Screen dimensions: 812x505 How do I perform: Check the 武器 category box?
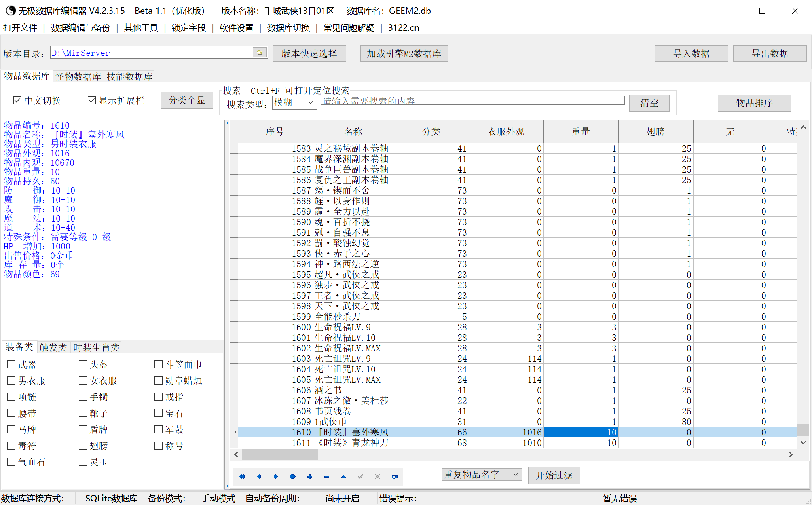[11, 364]
